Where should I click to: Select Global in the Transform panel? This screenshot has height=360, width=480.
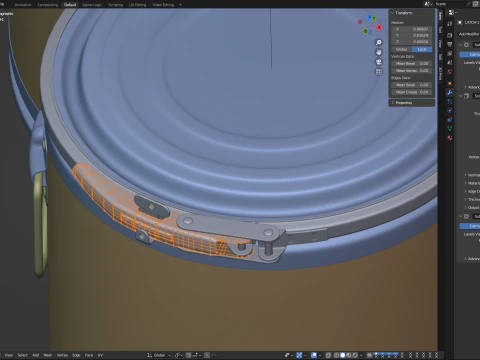pyautogui.click(x=402, y=49)
